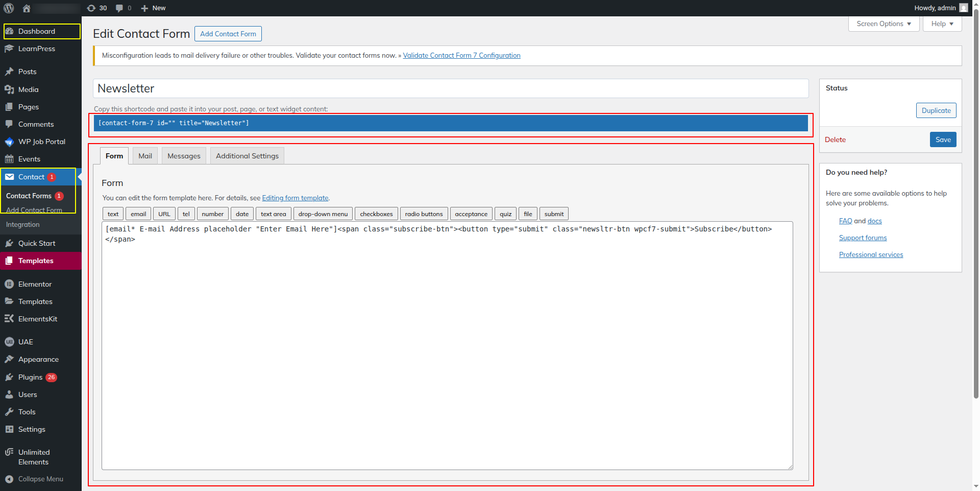Image resolution: width=980 pixels, height=491 pixels.
Task: Expand the Help dropdown panel
Action: 942,24
